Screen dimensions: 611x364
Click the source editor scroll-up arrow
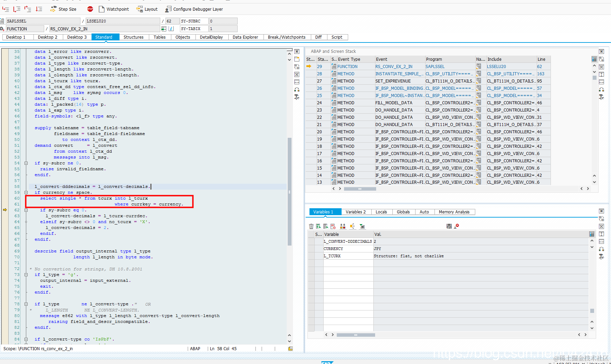tap(289, 54)
